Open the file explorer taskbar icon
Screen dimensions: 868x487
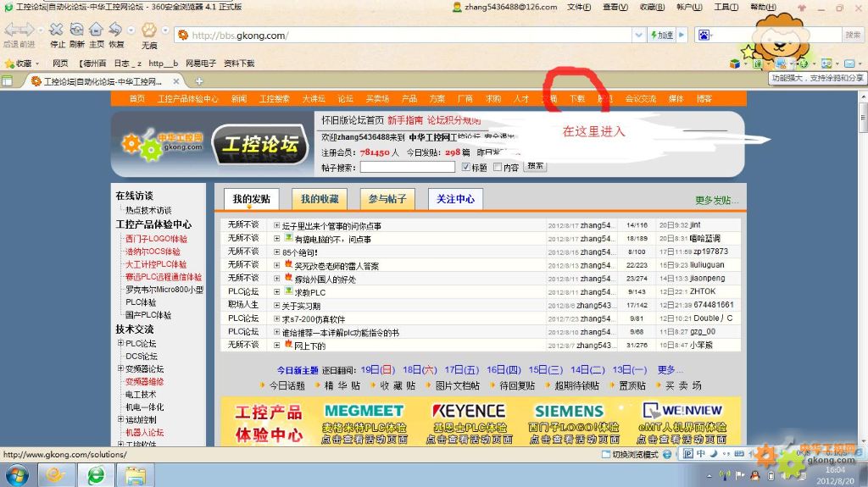135,476
